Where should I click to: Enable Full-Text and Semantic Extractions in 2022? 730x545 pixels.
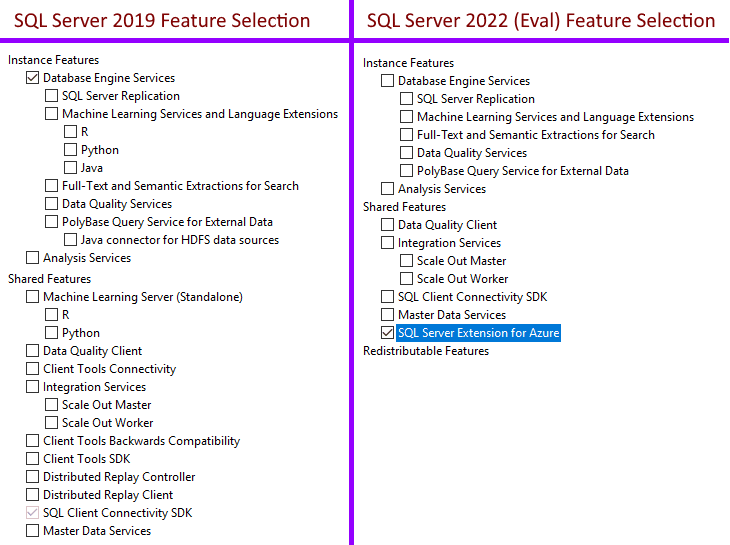[406, 135]
